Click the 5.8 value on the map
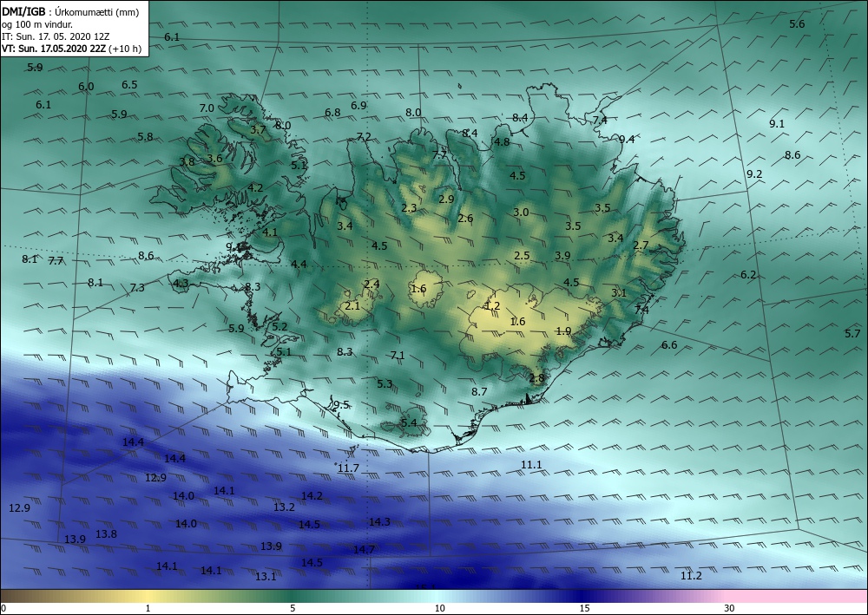The height and width of the screenshot is (615, 868). point(145,136)
